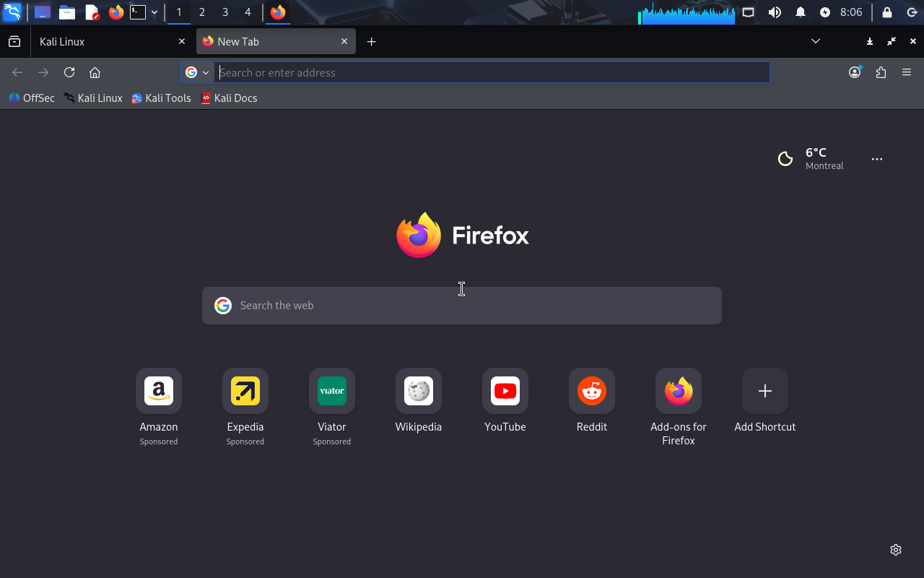Expand the search engine selector dropdown
The height and width of the screenshot is (578, 924).
coord(197,72)
